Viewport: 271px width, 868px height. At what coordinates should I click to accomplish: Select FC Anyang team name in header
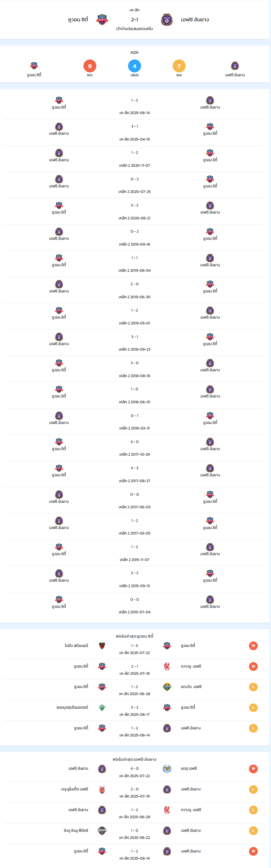pos(195,19)
